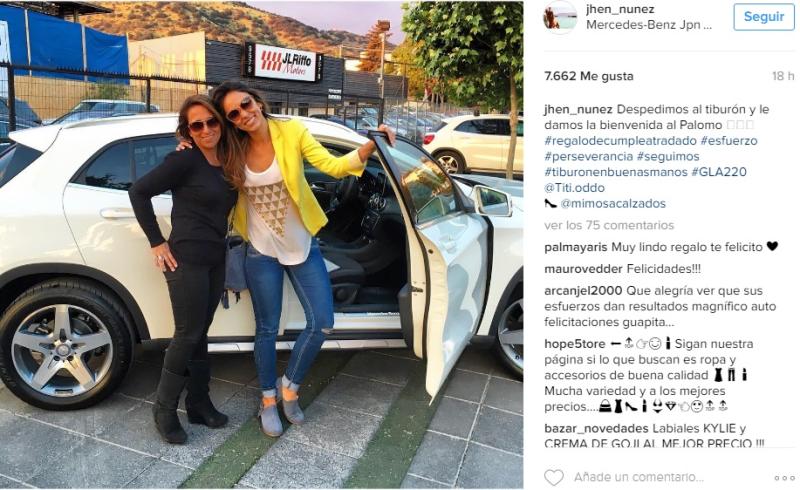Click the Añade un comentario field

(x=639, y=477)
